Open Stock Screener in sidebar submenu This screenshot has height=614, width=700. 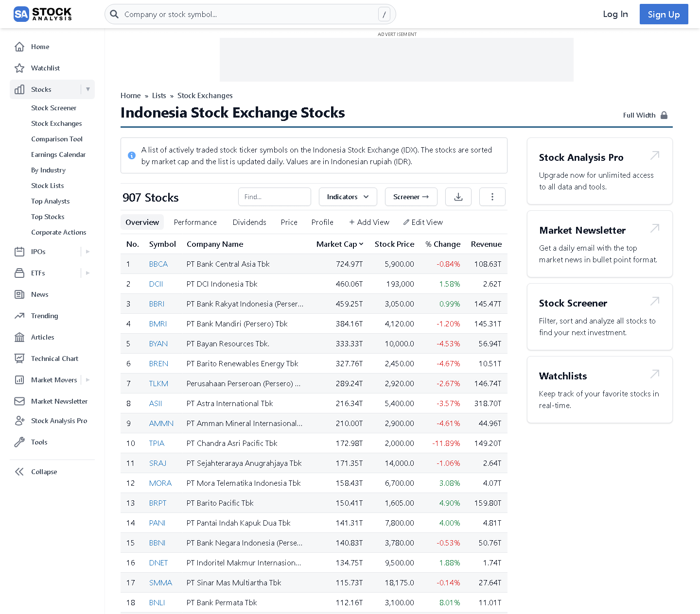(53, 108)
